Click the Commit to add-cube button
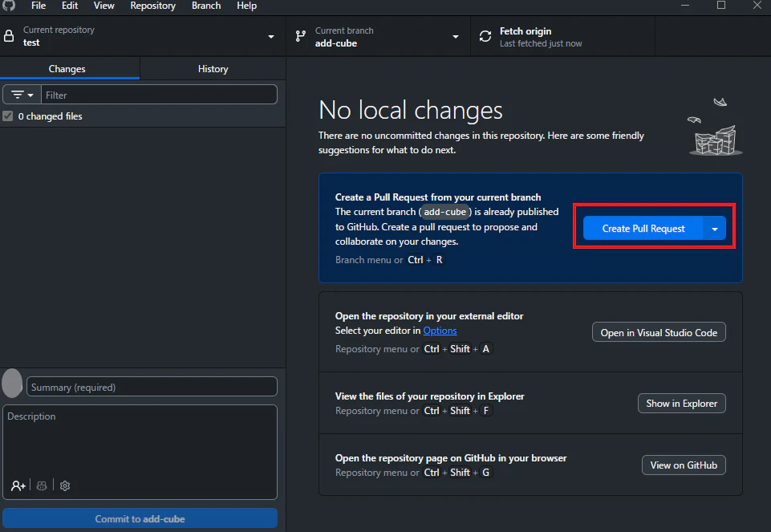Viewport: 771px width, 532px height. pyautogui.click(x=140, y=518)
